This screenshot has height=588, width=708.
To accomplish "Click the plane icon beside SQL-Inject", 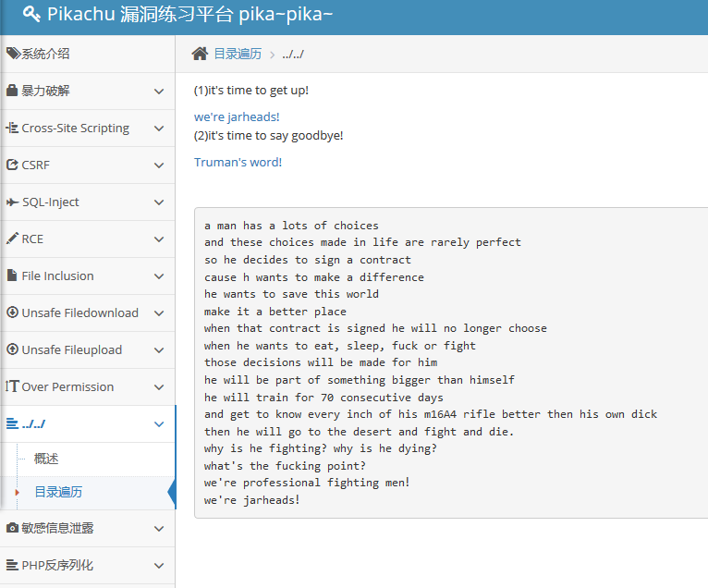I will click(x=13, y=202).
